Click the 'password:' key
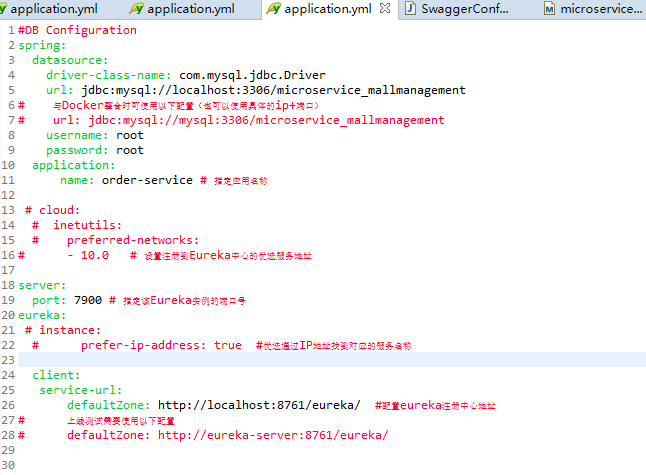 coord(77,150)
